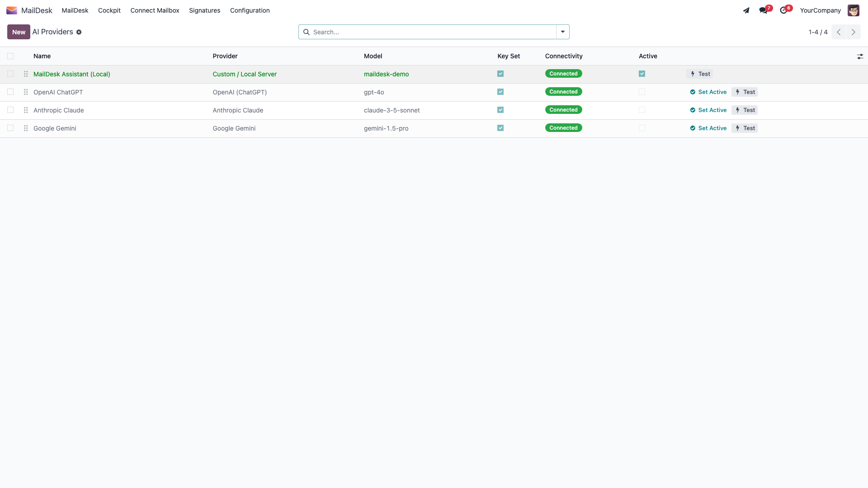The height and width of the screenshot is (488, 868).
Task: Open optional columns adjust-settings icon
Action: (x=860, y=56)
